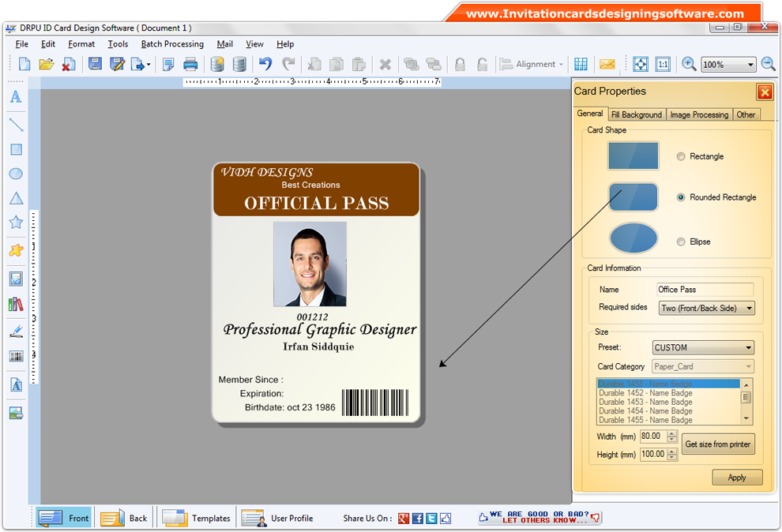The image size is (782, 532).
Task: Select the Ellipse shape tool in sidebar
Action: pos(16,174)
